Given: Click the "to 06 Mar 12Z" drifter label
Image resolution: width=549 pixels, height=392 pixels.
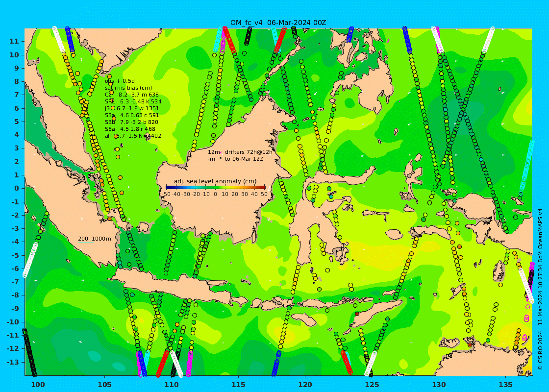Looking at the screenshot, I should pos(244,159).
